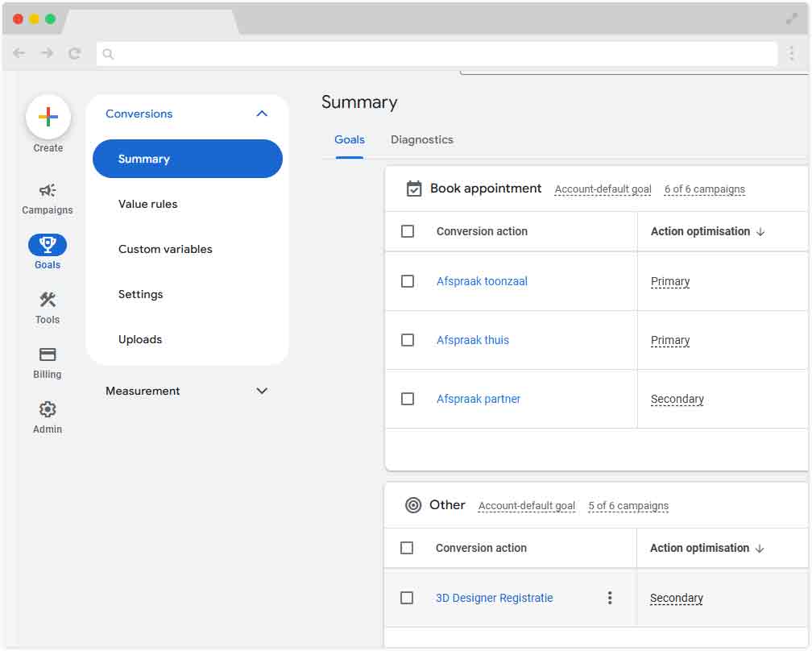
Task: Go forward with browser forward arrow
Action: (x=47, y=53)
